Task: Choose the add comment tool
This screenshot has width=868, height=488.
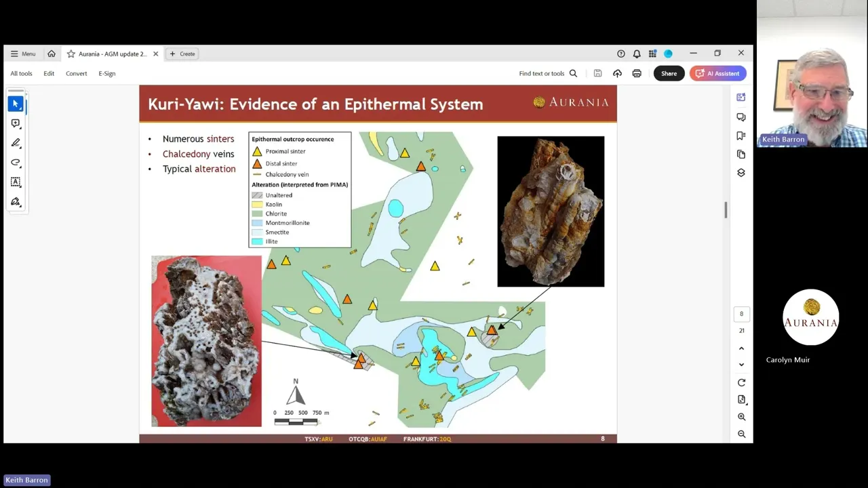Action: (16, 123)
